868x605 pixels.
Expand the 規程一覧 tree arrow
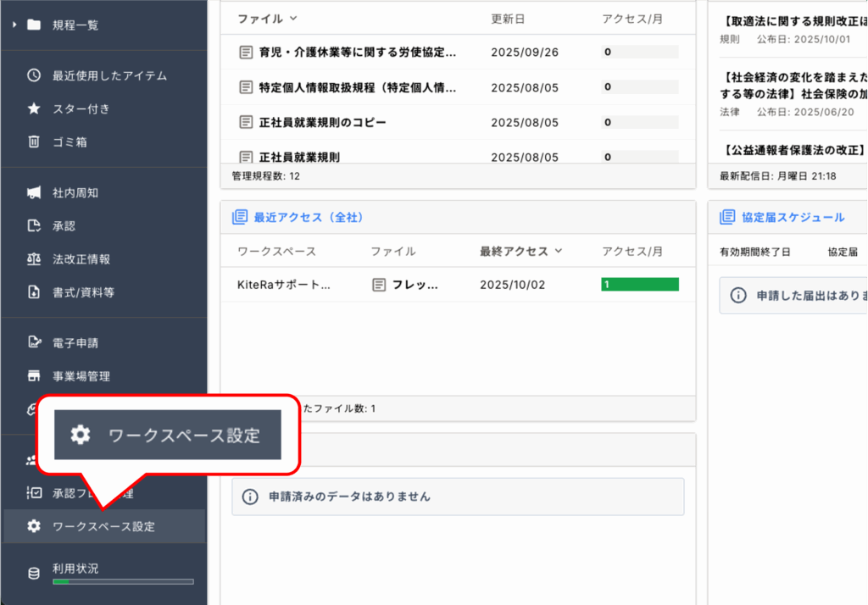coord(14,25)
